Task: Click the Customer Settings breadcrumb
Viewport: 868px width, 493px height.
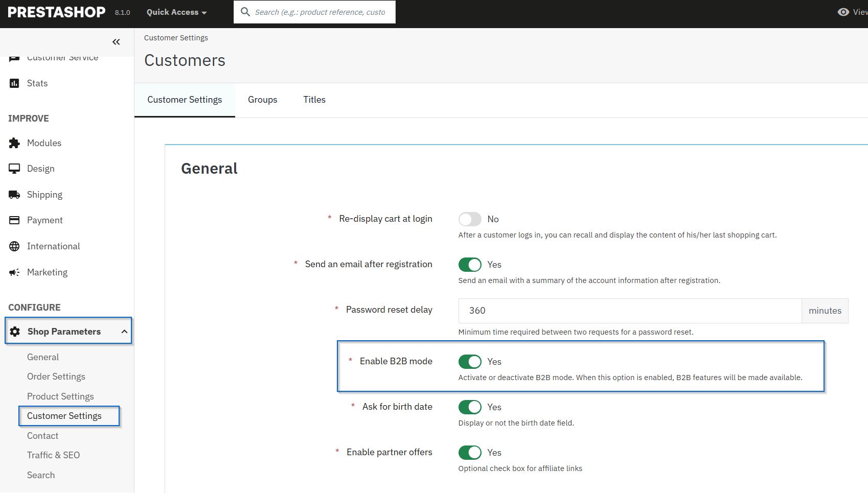Action: (176, 38)
